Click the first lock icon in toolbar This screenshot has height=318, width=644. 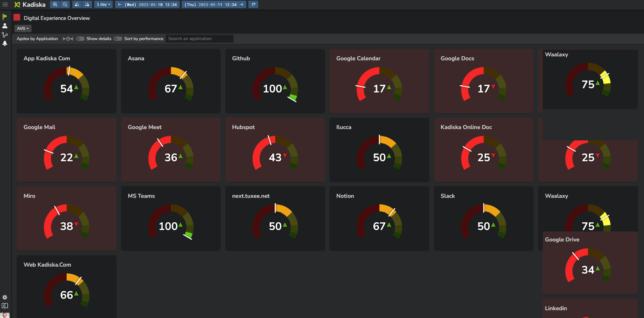(77, 5)
